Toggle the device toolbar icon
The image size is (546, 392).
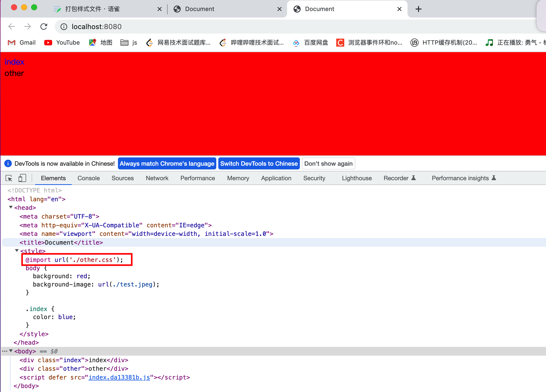point(22,178)
